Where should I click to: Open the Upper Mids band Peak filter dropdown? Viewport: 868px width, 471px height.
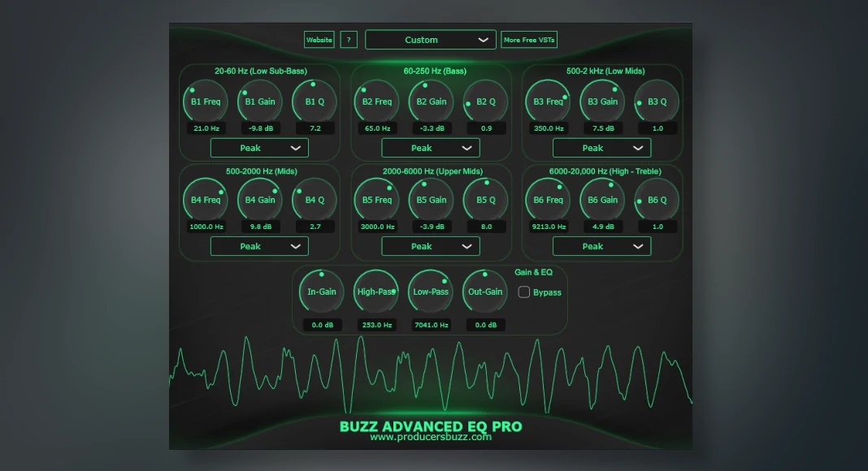click(x=431, y=247)
